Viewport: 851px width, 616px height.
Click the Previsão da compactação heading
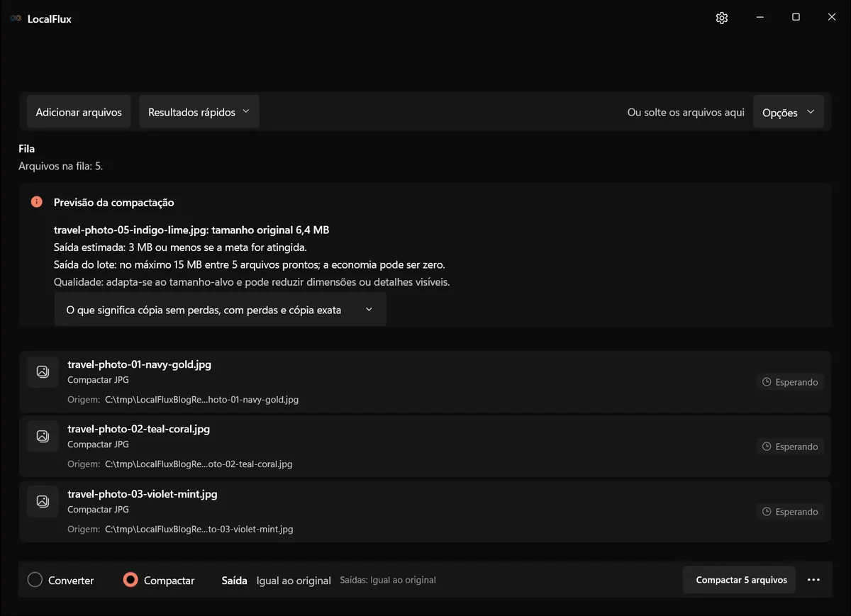(113, 202)
